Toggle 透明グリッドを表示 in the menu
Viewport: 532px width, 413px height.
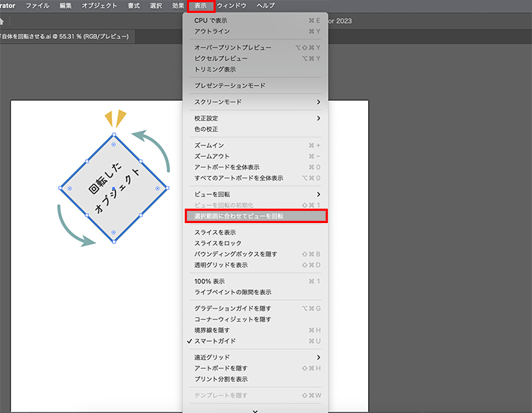tap(225, 265)
